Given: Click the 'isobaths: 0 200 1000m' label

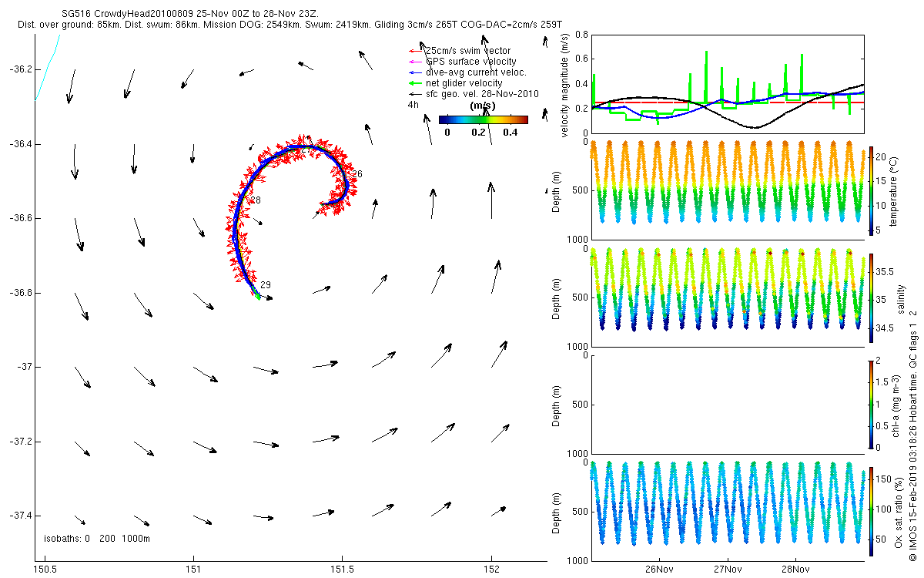Looking at the screenshot, I should (x=97, y=538).
